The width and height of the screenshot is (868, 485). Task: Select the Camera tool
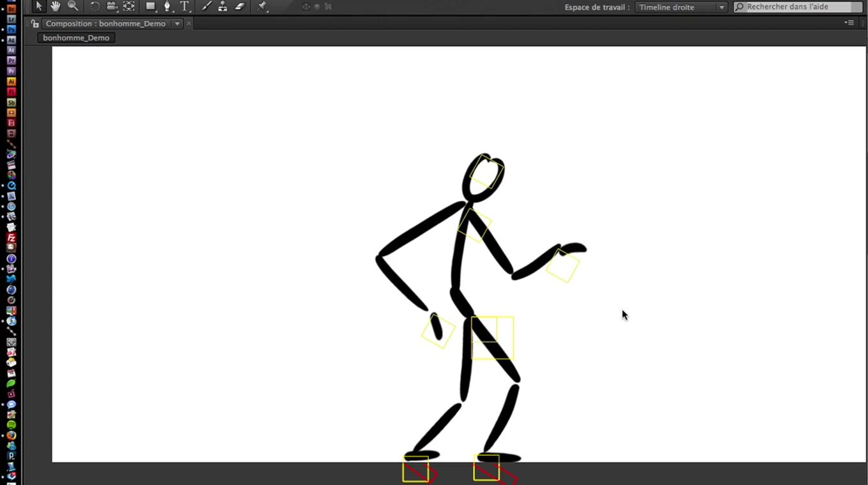(x=112, y=6)
